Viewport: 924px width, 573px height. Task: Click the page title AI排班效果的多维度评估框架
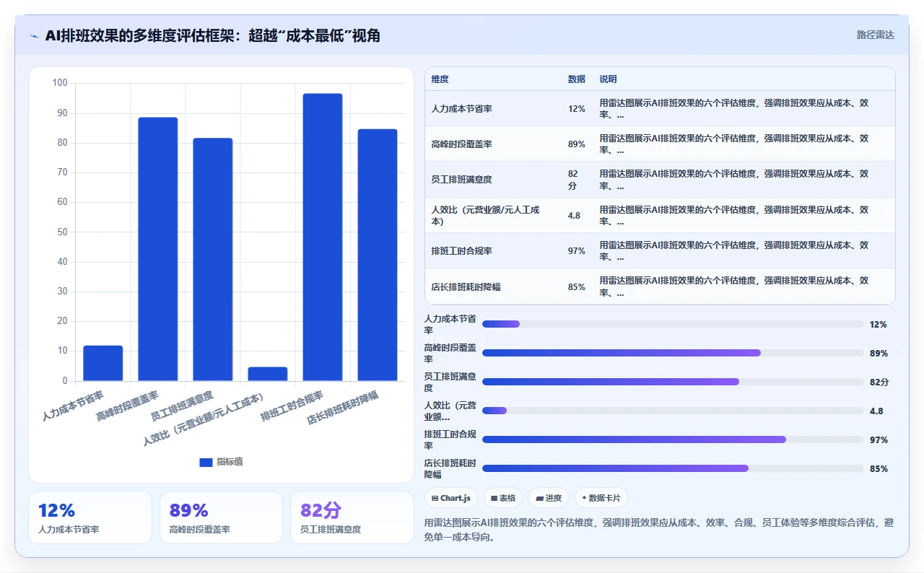[212, 35]
